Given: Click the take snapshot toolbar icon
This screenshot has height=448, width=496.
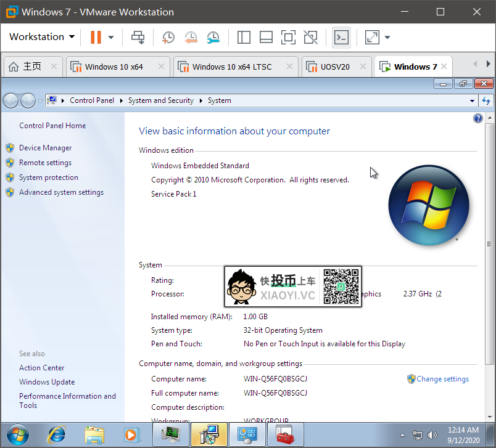Looking at the screenshot, I should coord(168,37).
